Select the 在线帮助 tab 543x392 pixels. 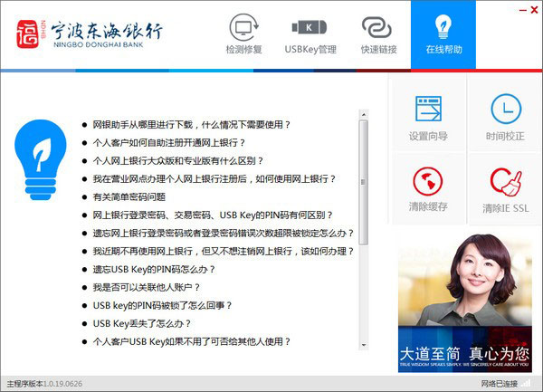(443, 35)
